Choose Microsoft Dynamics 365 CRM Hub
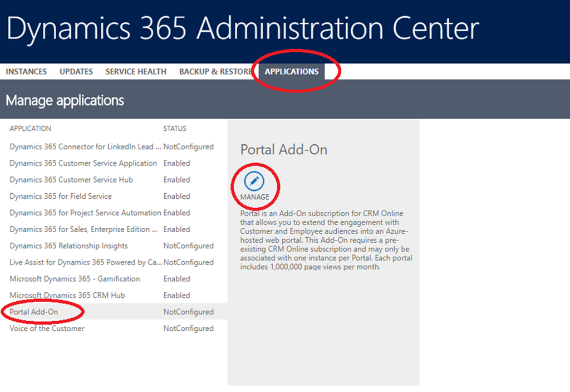The image size is (570, 392). point(67,295)
